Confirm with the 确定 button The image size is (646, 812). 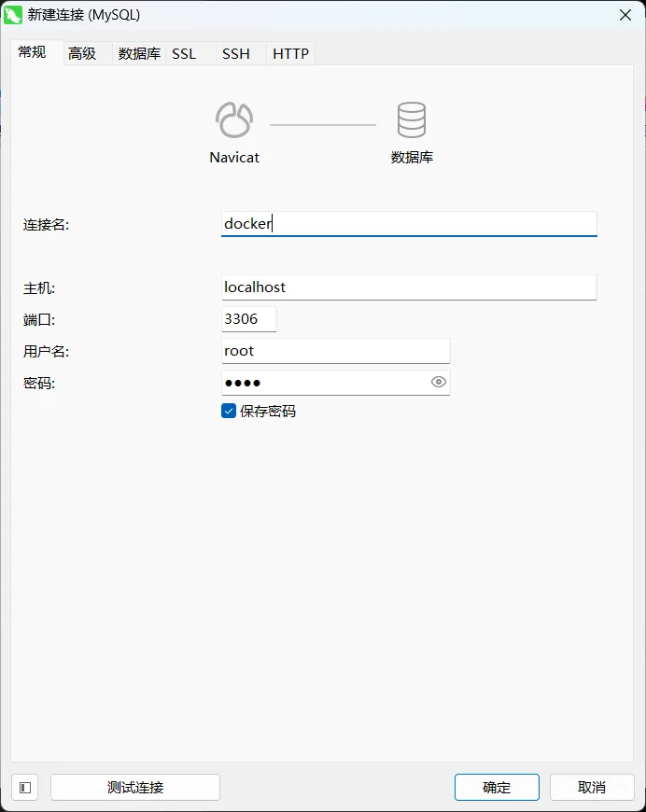tap(497, 787)
